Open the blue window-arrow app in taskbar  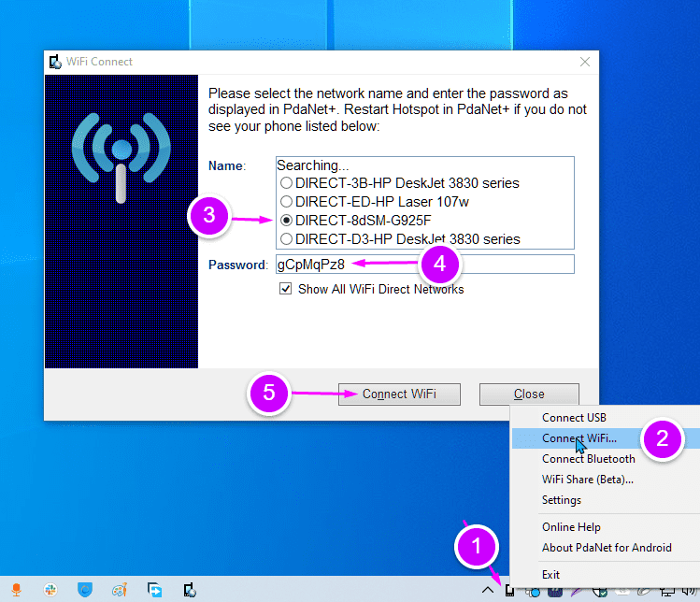(155, 590)
